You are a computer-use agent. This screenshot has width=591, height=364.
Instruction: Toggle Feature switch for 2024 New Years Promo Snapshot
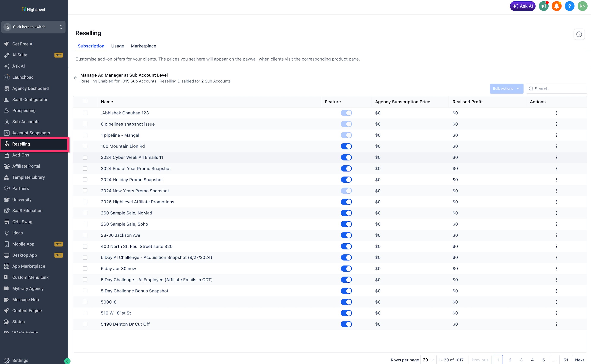point(346,191)
